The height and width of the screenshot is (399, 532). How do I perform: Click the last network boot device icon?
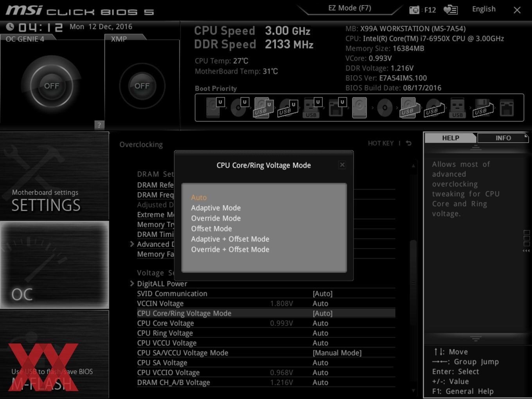click(x=507, y=108)
